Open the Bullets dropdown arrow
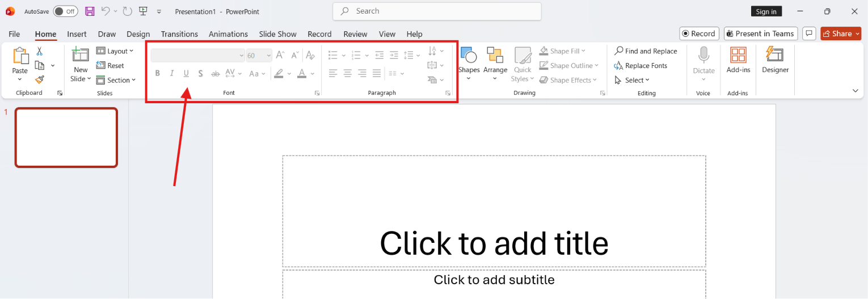Viewport: 868px width, 299px height. pyautogui.click(x=343, y=56)
